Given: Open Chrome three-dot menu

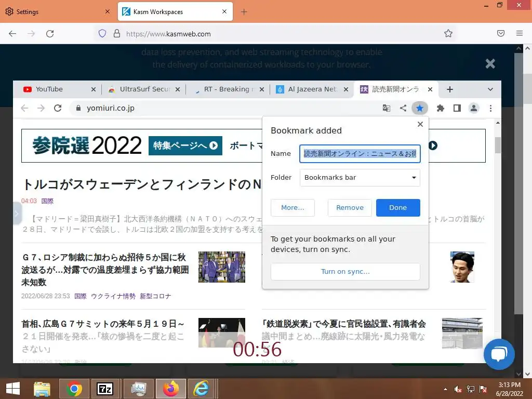Looking at the screenshot, I should [490, 108].
